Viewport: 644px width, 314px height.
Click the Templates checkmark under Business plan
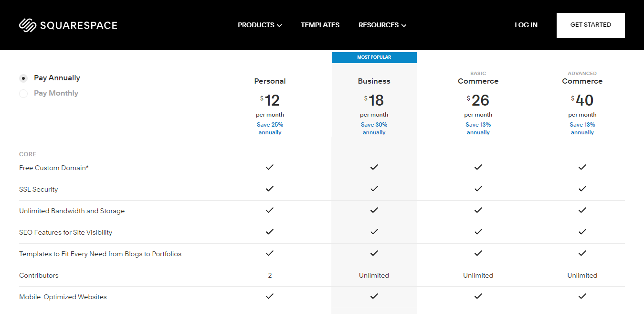374,253
